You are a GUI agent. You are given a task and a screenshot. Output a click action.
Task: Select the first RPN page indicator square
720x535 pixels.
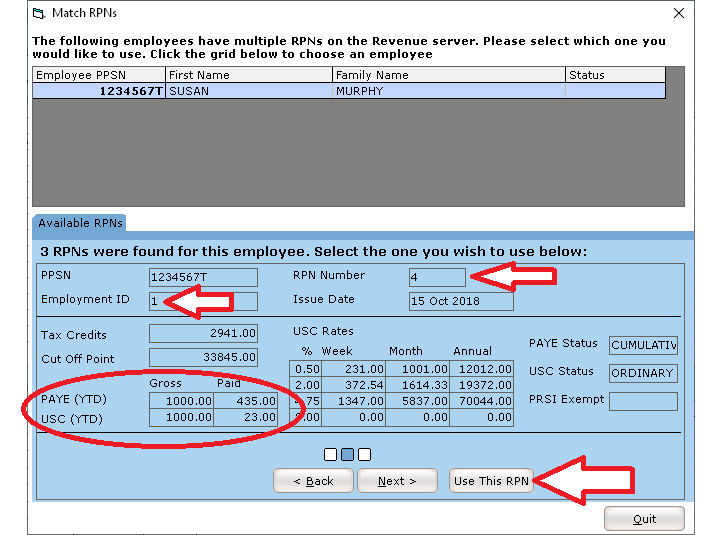[x=330, y=455]
